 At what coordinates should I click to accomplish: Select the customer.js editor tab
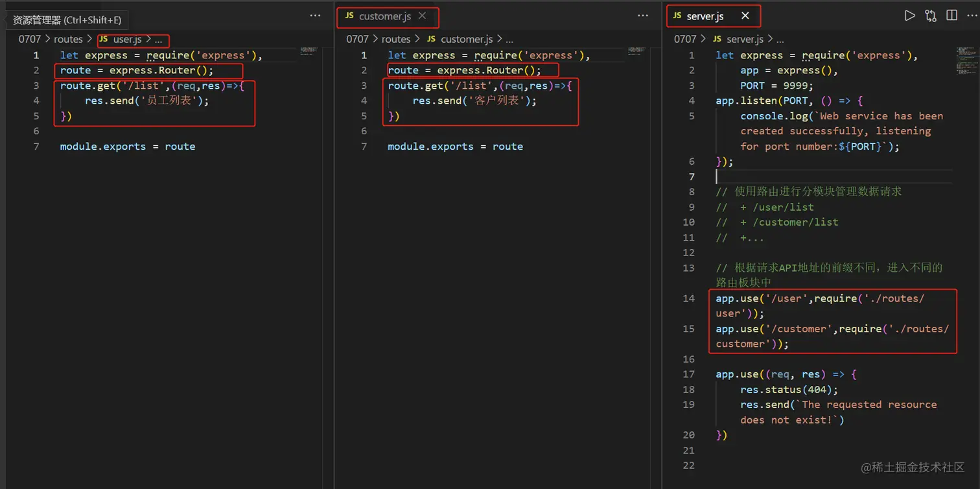click(x=387, y=16)
